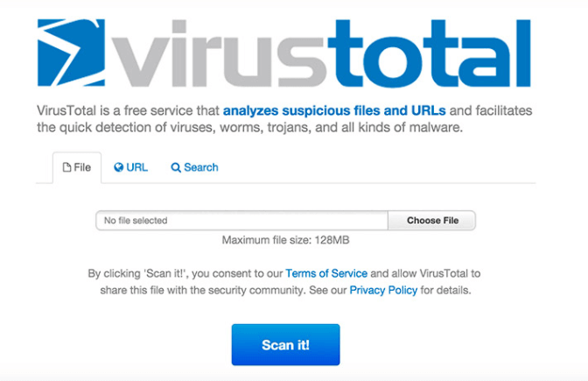The height and width of the screenshot is (381, 588).
Task: Click the 'Maximum file size: 128MB' text
Action: [285, 240]
